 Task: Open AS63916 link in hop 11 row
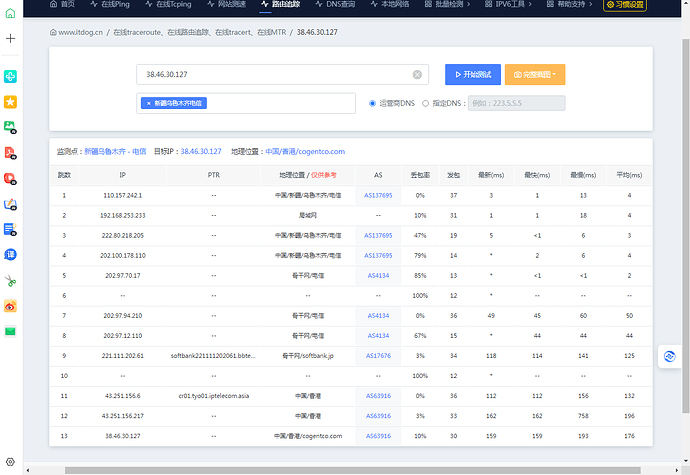[378, 396]
